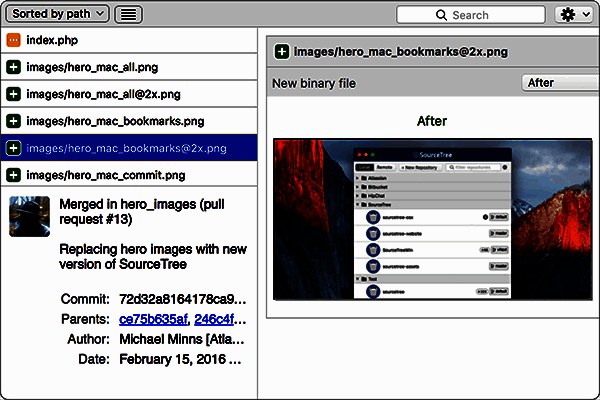Select images/hero_mac_all.png file row
The image size is (600, 400).
coord(129,67)
